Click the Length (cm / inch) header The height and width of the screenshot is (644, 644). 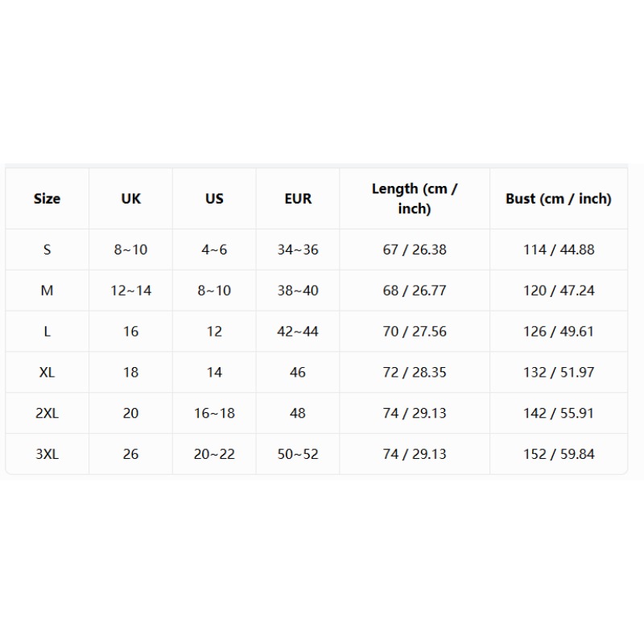point(415,199)
